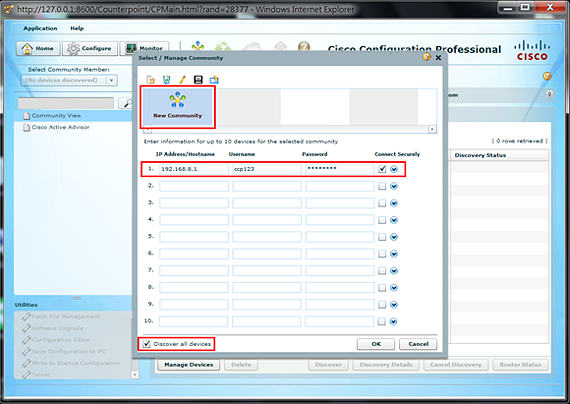This screenshot has height=404, width=570.
Task: Click the folder import community icon
Action: [214, 80]
